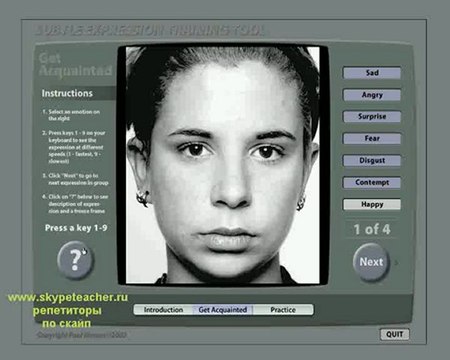The image size is (450, 360).
Task: Click the face photograph
Action: click(223, 165)
